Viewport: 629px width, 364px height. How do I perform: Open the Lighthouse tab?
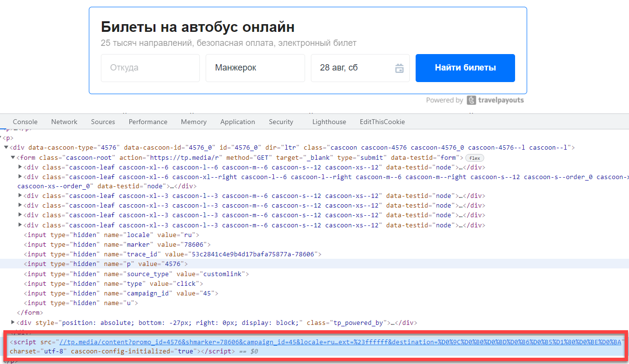pyautogui.click(x=329, y=122)
